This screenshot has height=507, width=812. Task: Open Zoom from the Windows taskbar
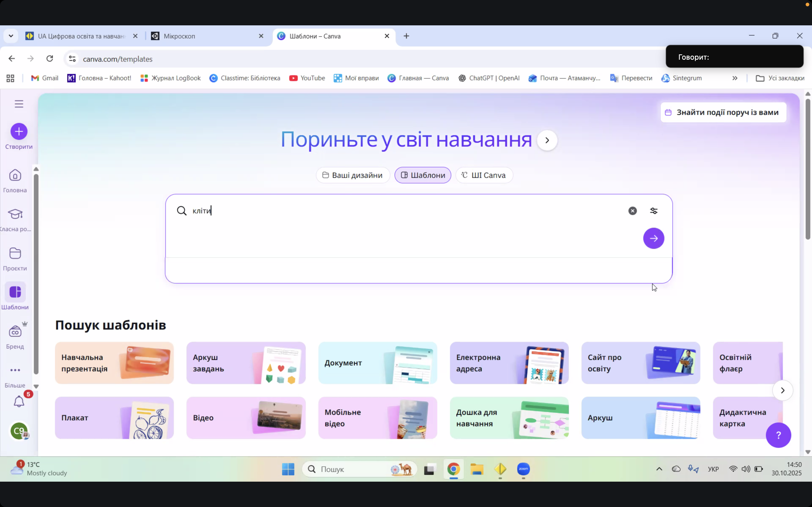pos(524,469)
